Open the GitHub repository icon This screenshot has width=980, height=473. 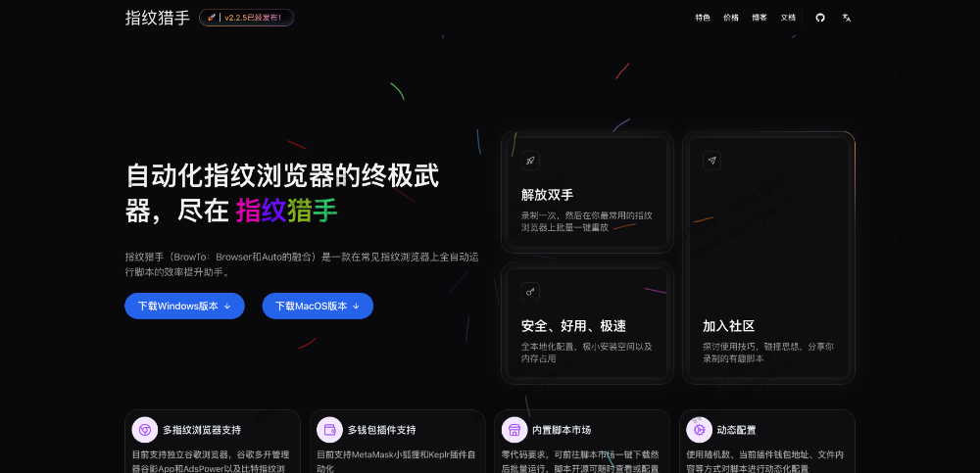tap(820, 18)
